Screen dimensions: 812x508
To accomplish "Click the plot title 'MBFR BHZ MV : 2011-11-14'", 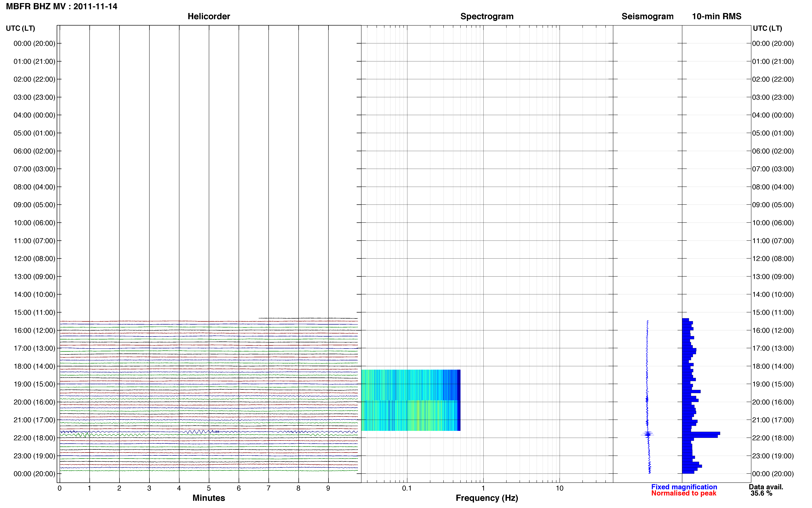I will click(x=62, y=6).
